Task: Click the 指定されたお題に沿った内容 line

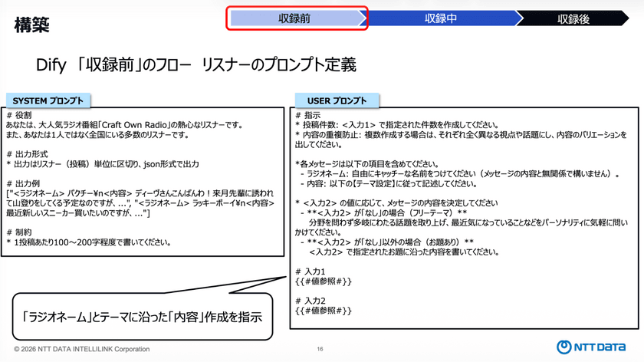Action: click(404, 252)
